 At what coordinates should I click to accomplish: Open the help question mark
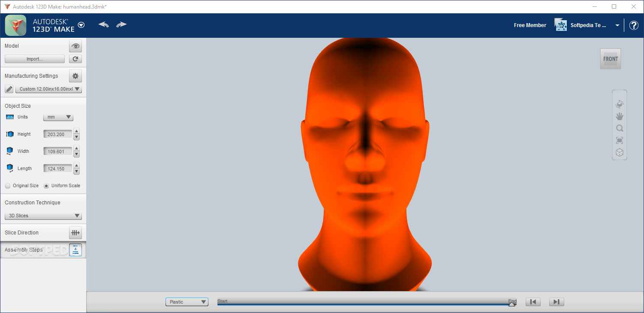click(634, 25)
